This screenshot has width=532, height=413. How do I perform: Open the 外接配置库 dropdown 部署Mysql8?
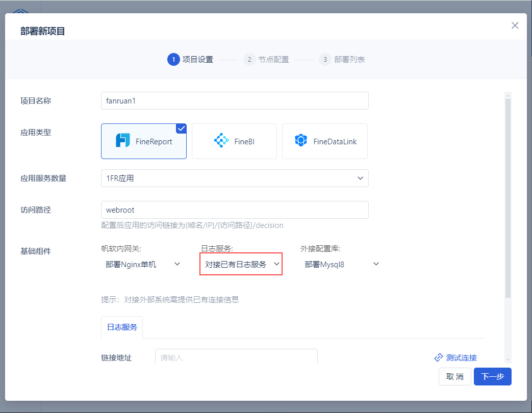(341, 264)
